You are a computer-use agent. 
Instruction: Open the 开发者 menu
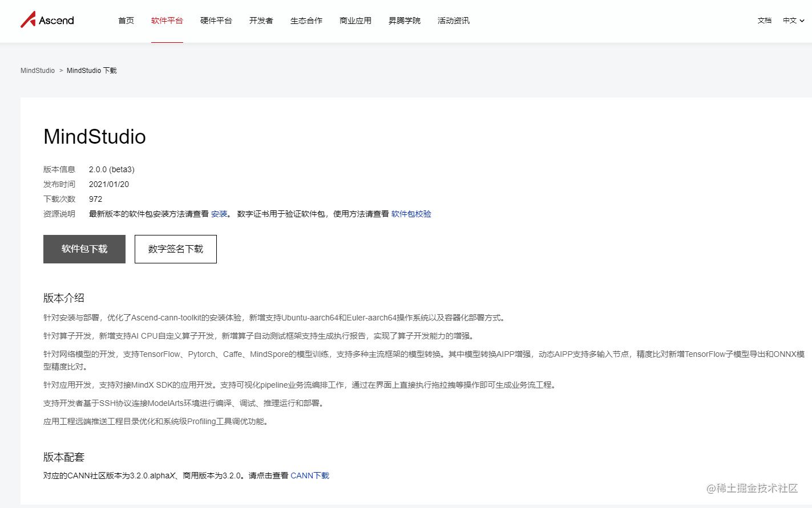coord(261,21)
